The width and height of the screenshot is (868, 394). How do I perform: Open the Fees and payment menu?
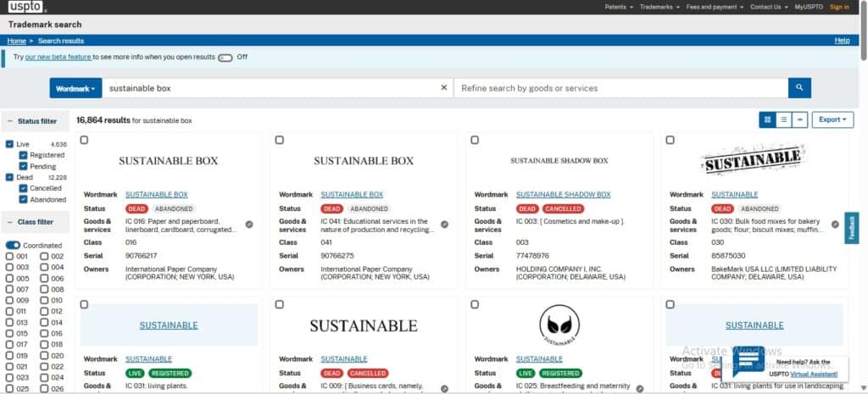(x=715, y=7)
